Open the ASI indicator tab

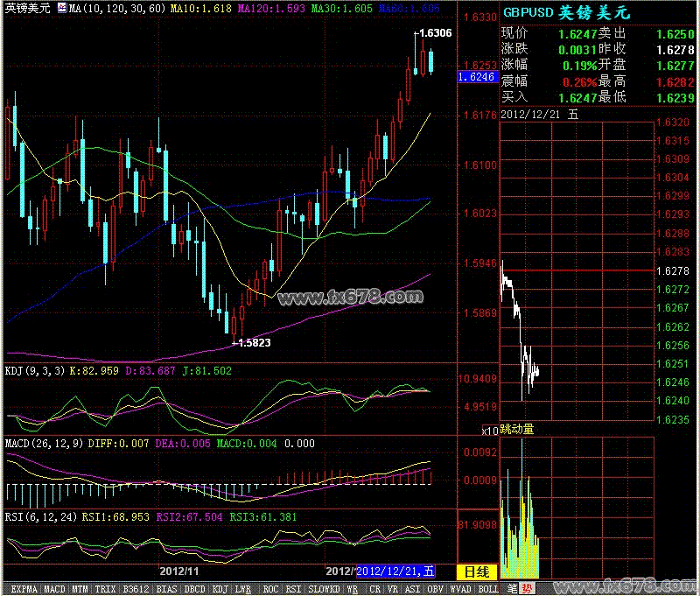click(412, 589)
